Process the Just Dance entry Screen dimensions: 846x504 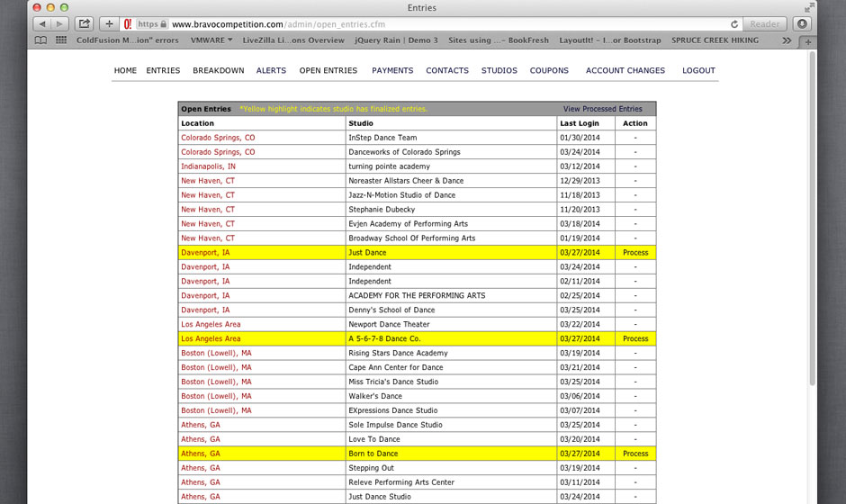(635, 253)
